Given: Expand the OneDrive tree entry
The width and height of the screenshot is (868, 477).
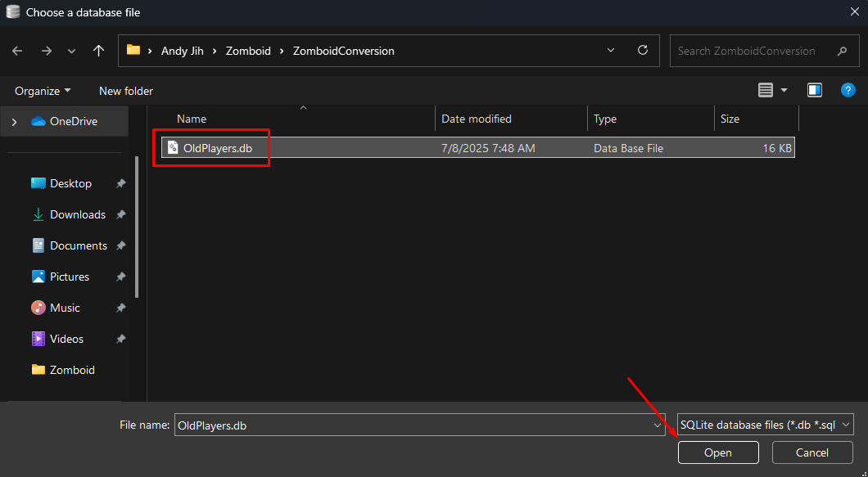Looking at the screenshot, I should coord(14,120).
